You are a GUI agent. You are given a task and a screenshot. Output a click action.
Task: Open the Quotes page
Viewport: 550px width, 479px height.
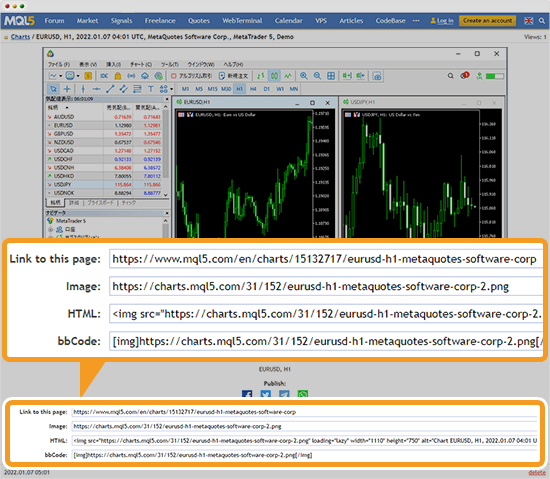click(199, 21)
